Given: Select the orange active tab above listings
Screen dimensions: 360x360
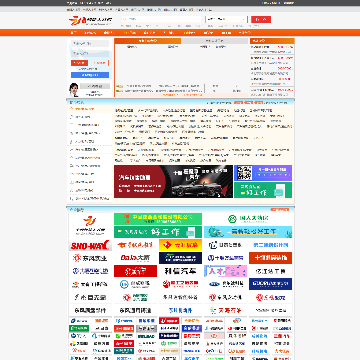Looking at the screenshot, I should pos(148,41).
